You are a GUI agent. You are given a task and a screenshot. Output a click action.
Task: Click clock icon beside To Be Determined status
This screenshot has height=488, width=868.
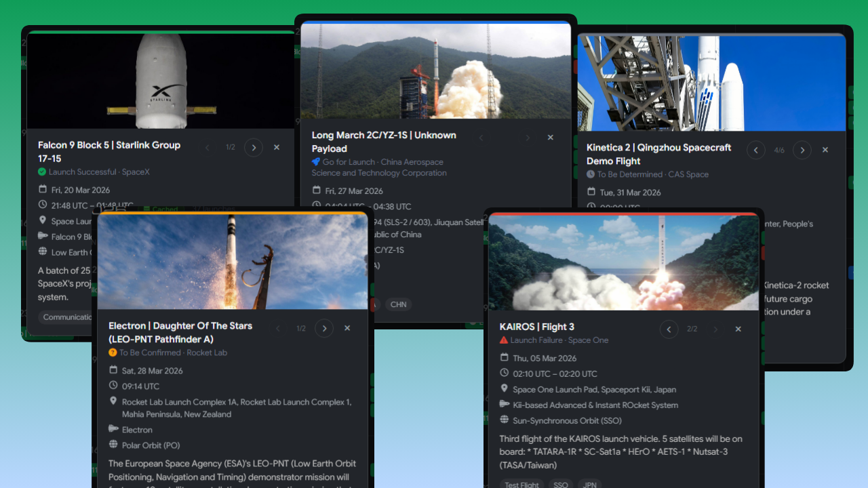coord(591,175)
